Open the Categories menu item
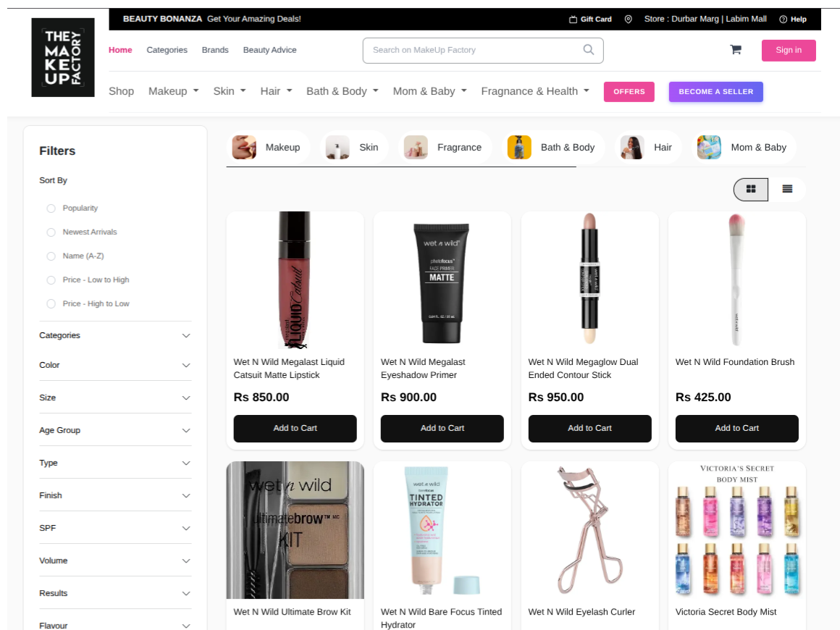 [x=167, y=50]
